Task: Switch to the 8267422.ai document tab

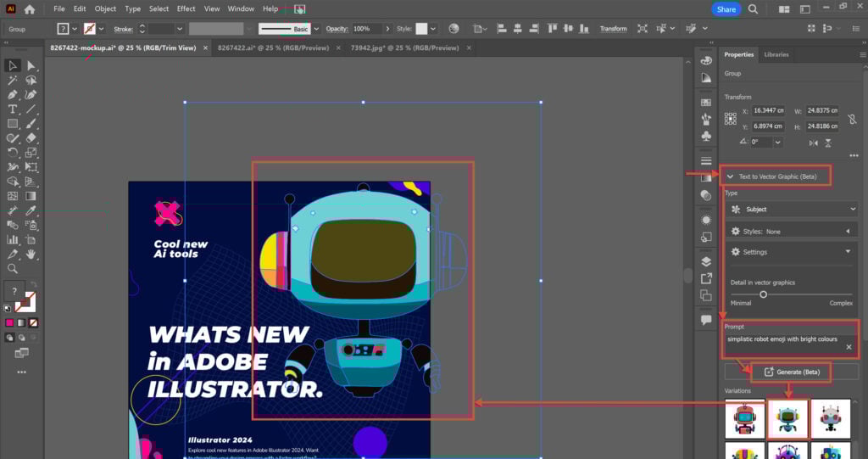Action: click(273, 48)
